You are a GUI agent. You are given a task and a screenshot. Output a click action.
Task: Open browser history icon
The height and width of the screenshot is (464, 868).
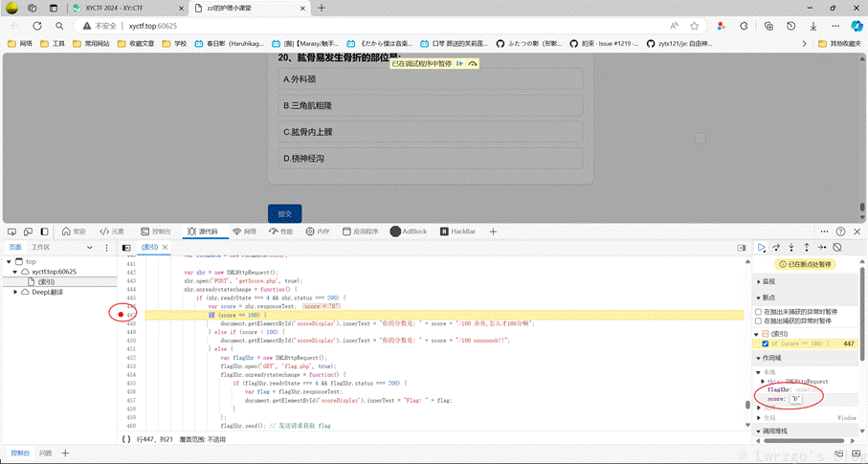pos(791,26)
